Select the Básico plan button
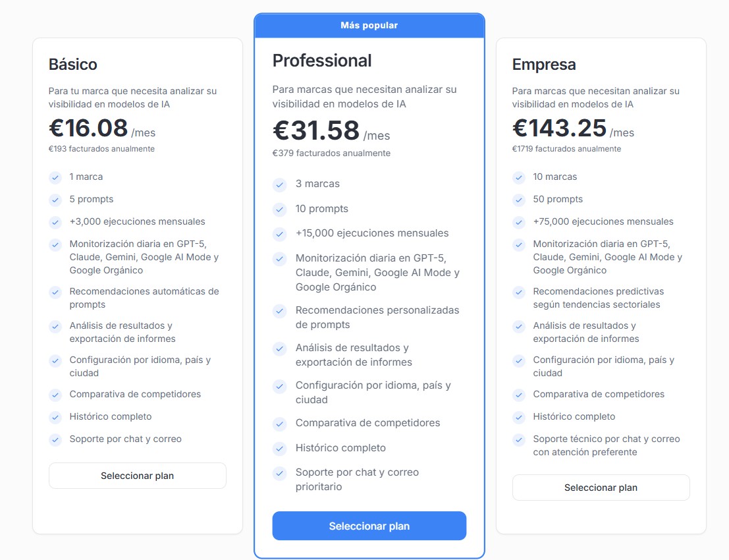This screenshot has height=560, width=729. click(137, 476)
